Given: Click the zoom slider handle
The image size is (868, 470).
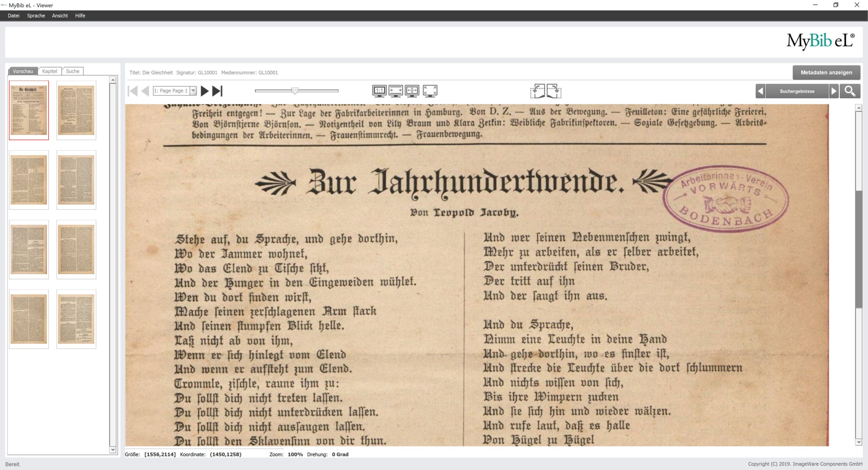Looking at the screenshot, I should (295, 90).
